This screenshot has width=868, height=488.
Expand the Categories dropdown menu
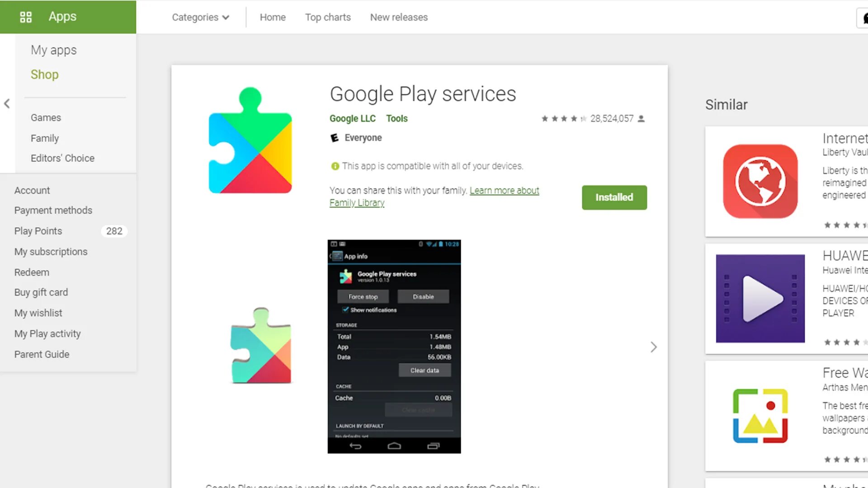click(200, 17)
